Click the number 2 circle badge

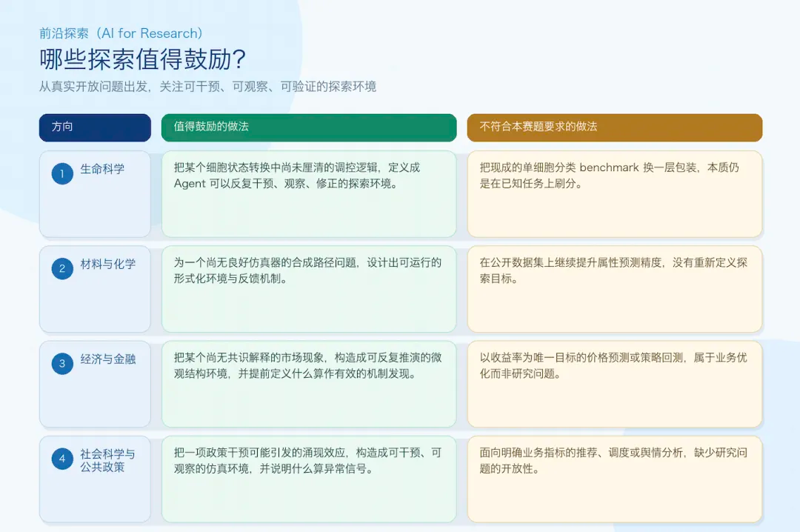tap(62, 268)
